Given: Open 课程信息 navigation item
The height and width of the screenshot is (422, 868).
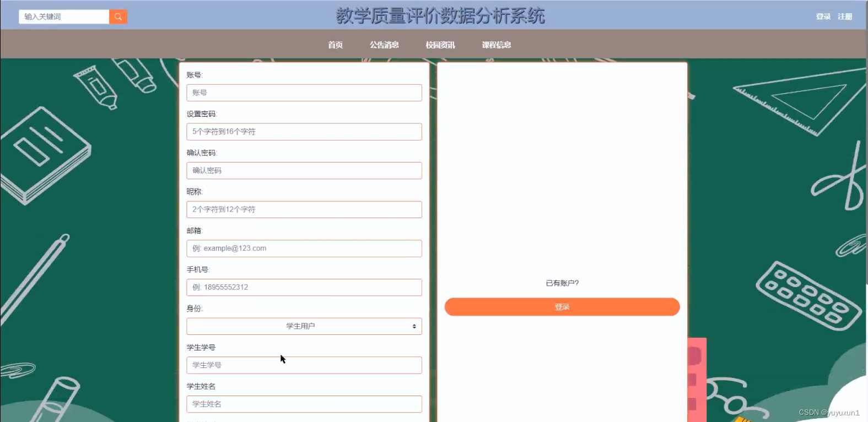Looking at the screenshot, I should click(x=497, y=45).
